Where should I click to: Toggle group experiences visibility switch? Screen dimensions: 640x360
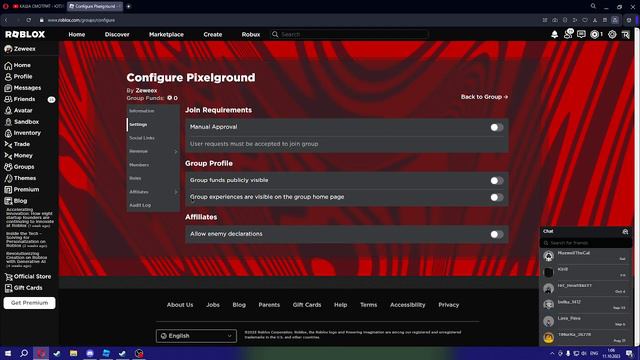[x=496, y=198]
